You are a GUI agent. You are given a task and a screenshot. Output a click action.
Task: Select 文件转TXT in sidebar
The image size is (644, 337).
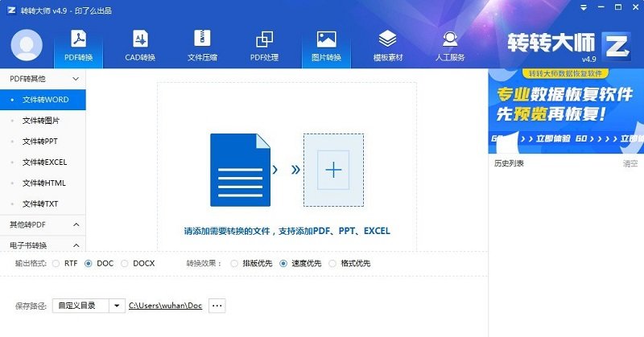pyautogui.click(x=43, y=204)
